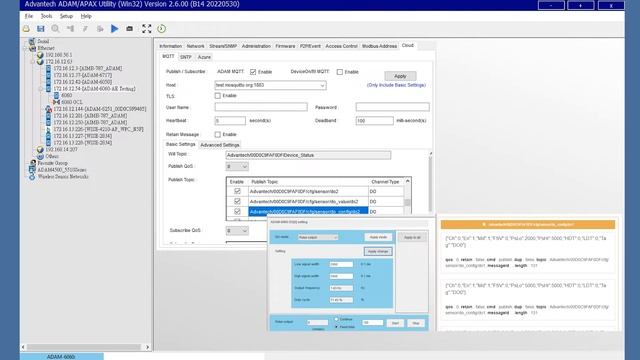Click the 6060 GCL node icon
The height and width of the screenshot is (360, 640).
(x=56, y=102)
